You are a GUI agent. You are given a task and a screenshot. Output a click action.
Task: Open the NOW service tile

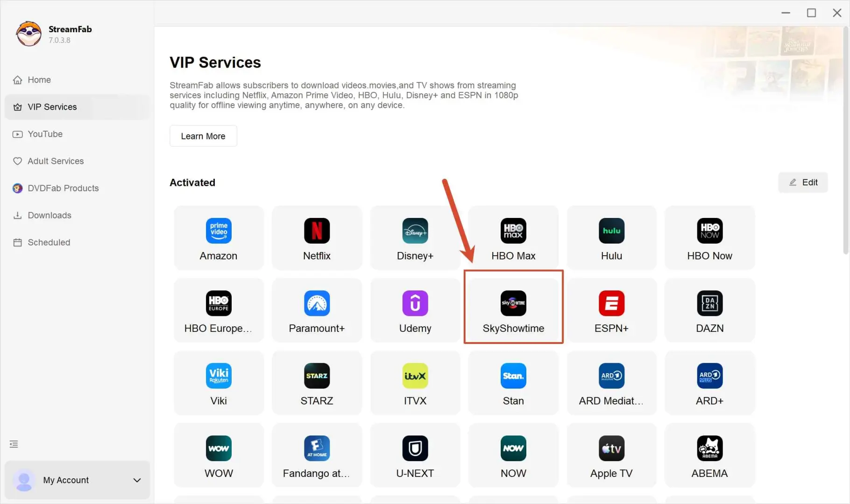(513, 455)
